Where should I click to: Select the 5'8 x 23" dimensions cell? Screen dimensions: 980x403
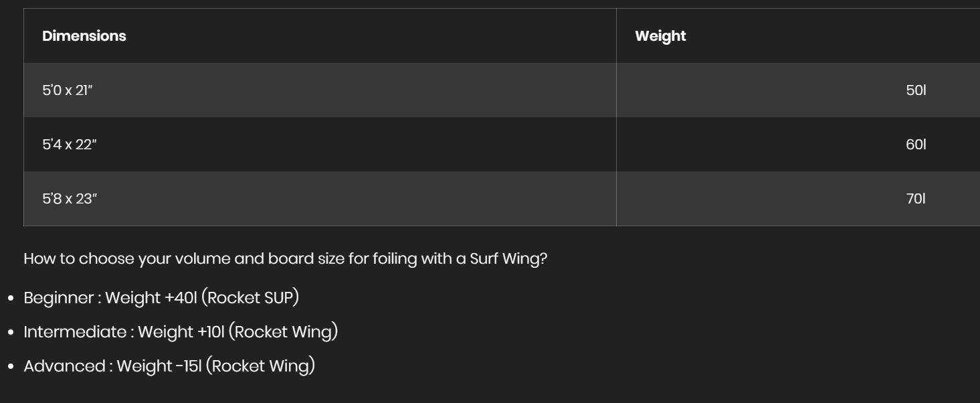pos(70,199)
